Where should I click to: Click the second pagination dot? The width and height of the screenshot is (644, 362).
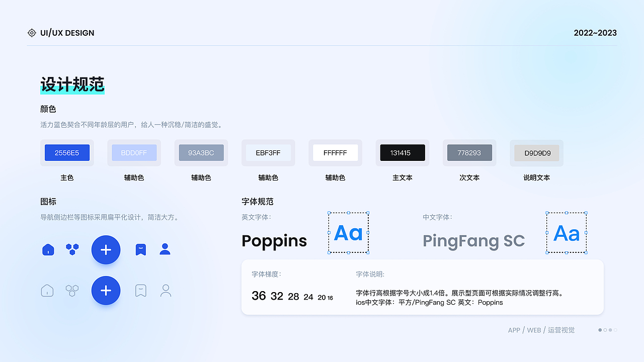[605, 330]
